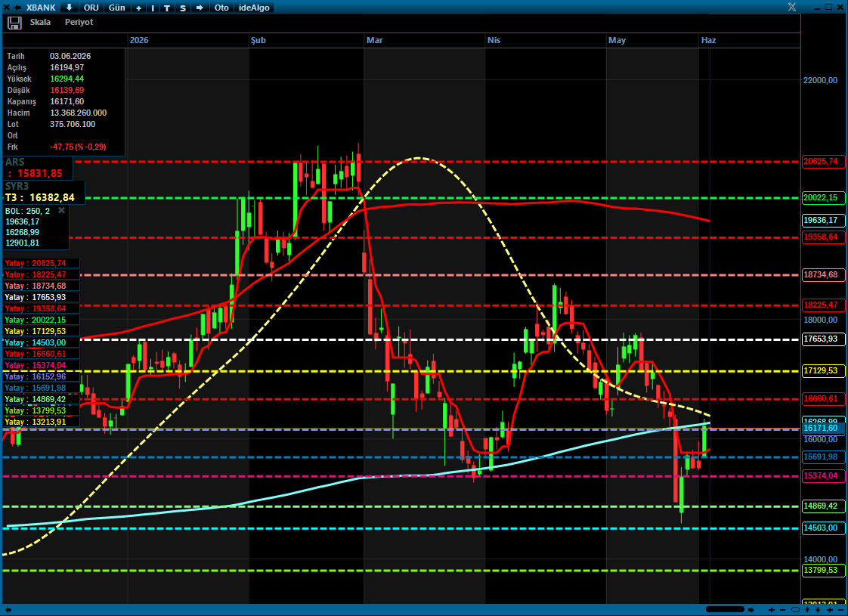Open the Periyot menu
848x616 pixels.
point(79,22)
